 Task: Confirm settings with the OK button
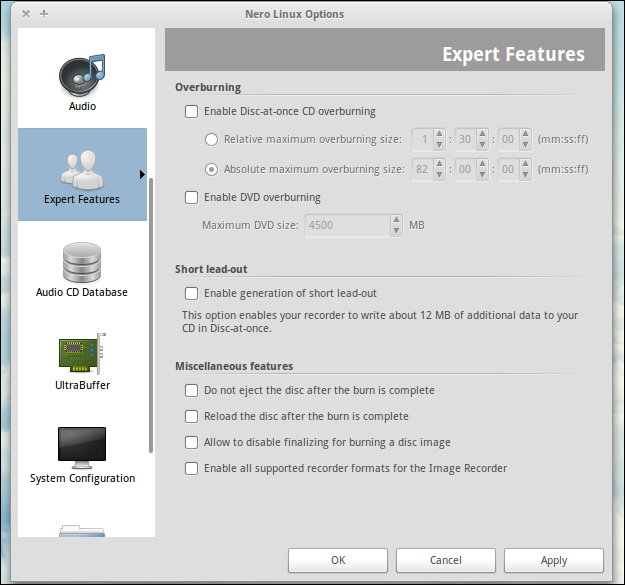click(338, 560)
